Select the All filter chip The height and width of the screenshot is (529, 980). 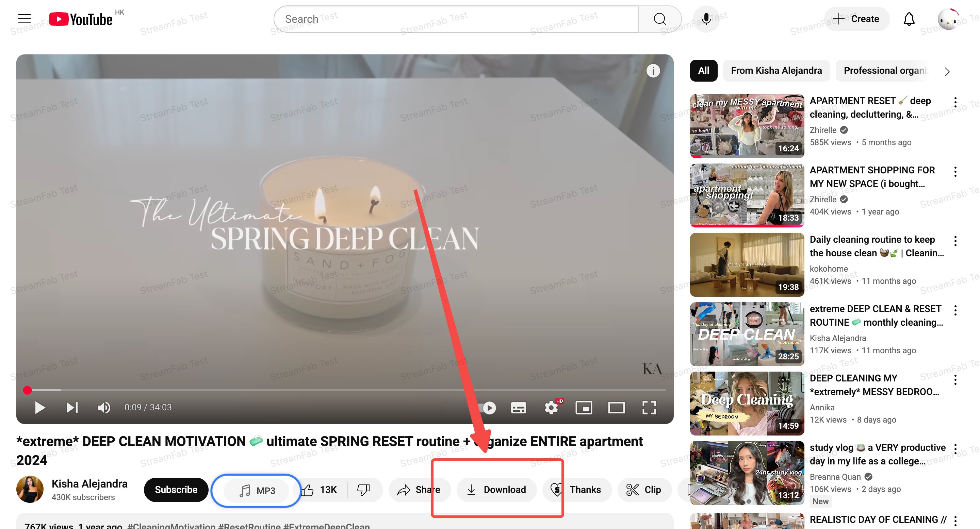click(703, 71)
